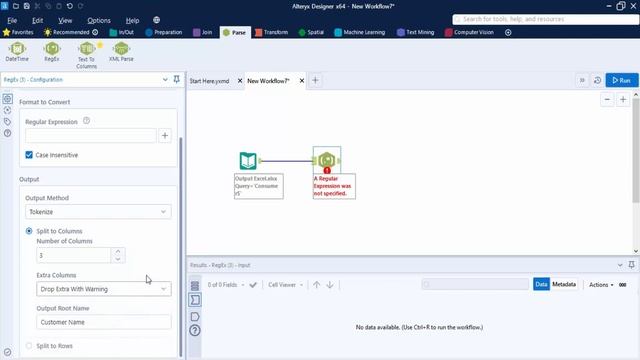Open results help circle icon
The width and height of the screenshot is (640, 360).
click(195, 330)
